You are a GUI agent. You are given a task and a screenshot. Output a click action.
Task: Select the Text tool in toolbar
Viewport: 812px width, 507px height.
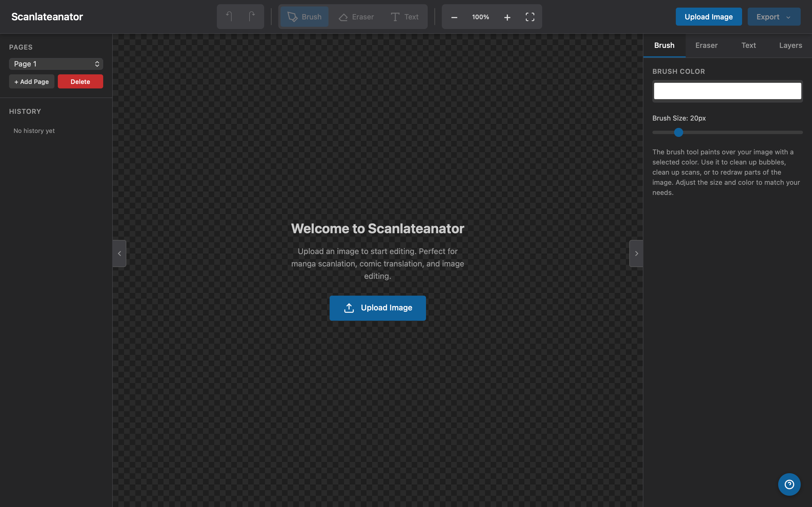click(x=405, y=17)
